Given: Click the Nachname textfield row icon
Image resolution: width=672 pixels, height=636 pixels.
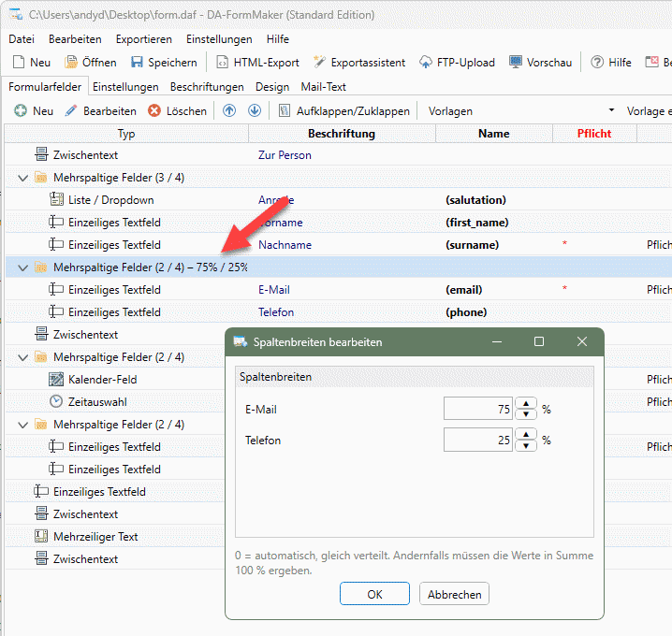Looking at the screenshot, I should point(56,244).
